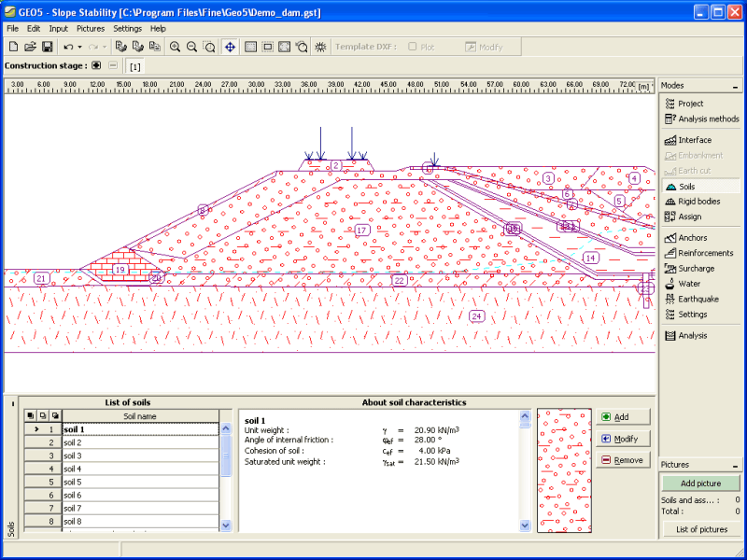
Task: Select the Zoom In tool
Action: click(175, 48)
